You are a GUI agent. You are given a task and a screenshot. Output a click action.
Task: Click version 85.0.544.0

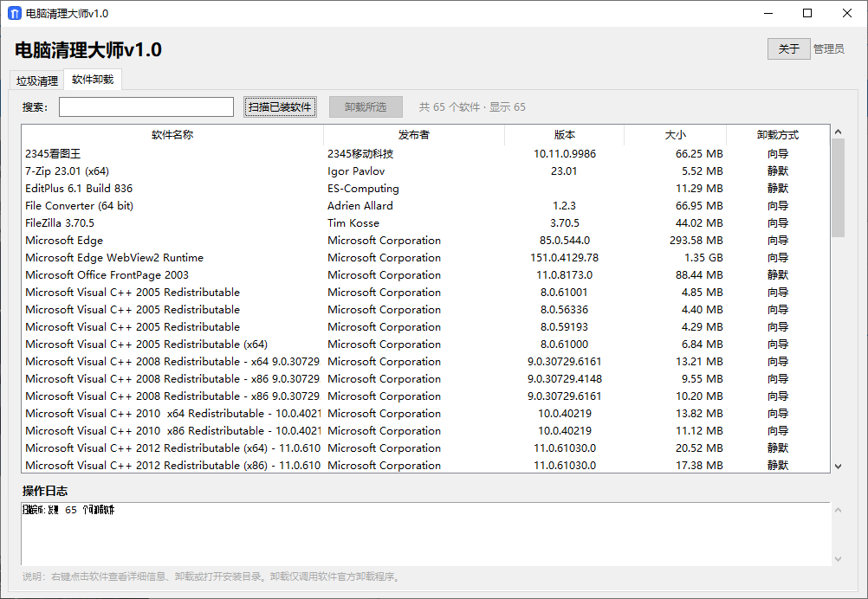[x=565, y=240]
